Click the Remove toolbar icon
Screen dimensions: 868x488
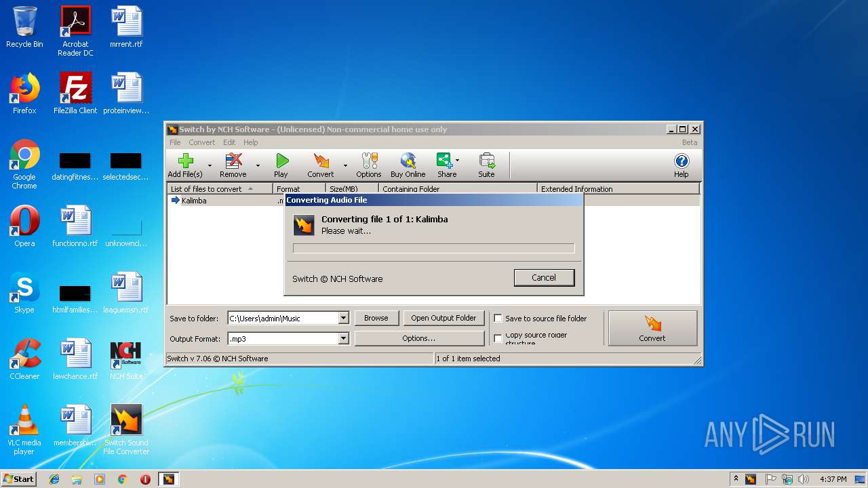click(233, 165)
